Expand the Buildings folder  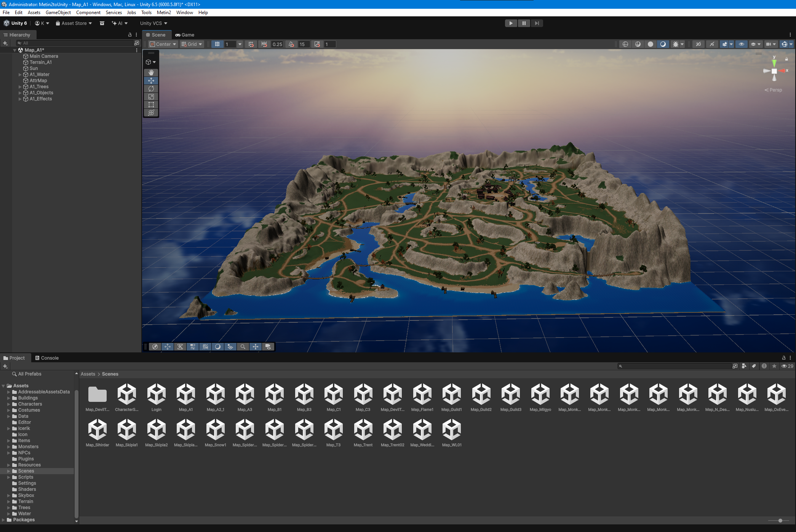8,398
